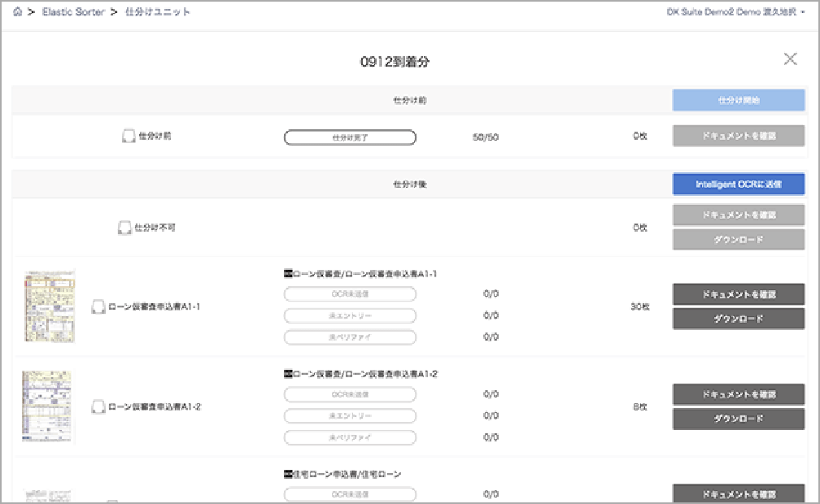Click the home icon in the breadcrumb bar
The image size is (820, 504).
click(17, 12)
